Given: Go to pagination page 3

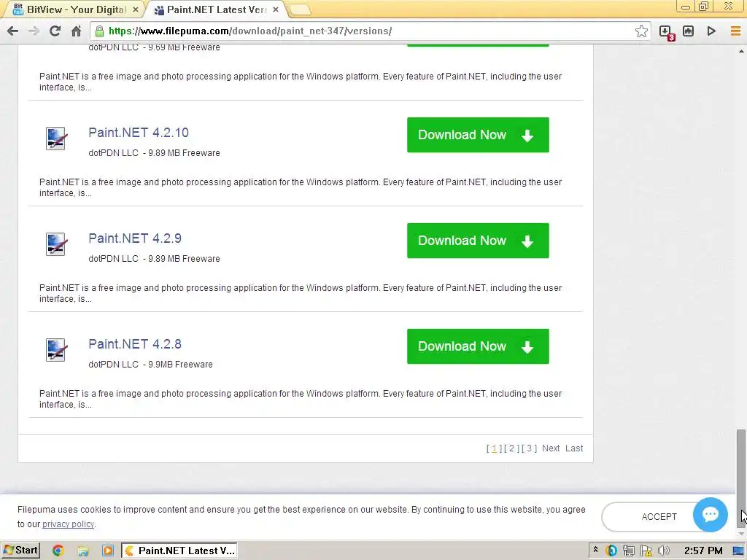Looking at the screenshot, I should (x=529, y=448).
